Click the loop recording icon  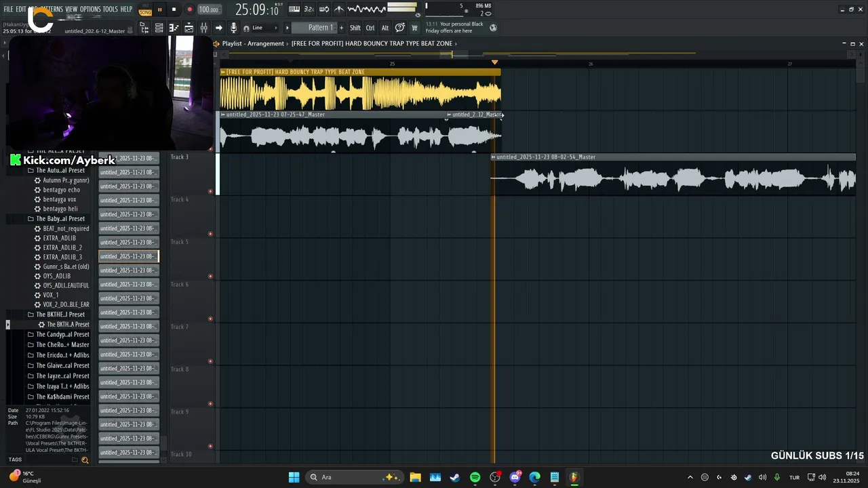324,9
